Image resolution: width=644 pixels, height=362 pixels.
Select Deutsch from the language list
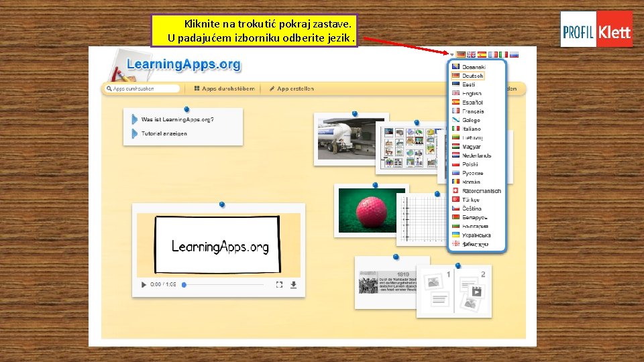tap(468, 76)
